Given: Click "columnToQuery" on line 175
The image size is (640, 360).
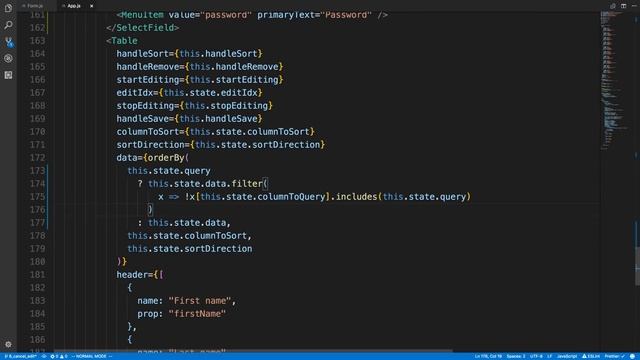Looking at the screenshot, I should pyautogui.click(x=291, y=197).
